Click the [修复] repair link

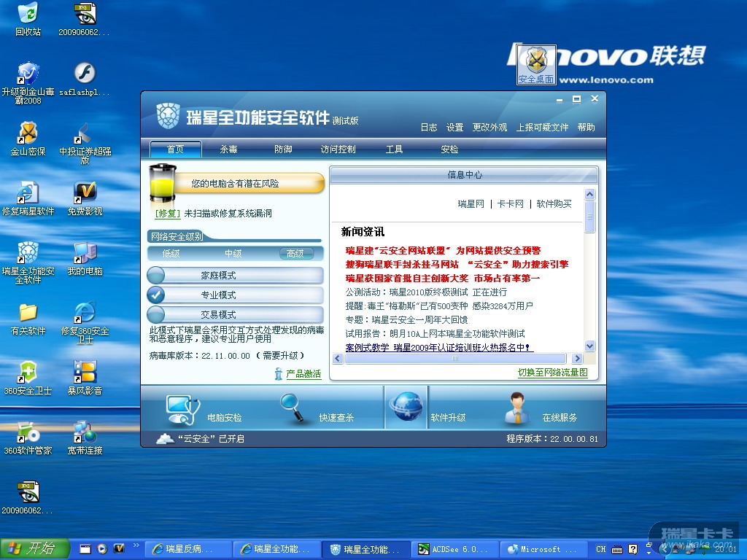pos(168,214)
